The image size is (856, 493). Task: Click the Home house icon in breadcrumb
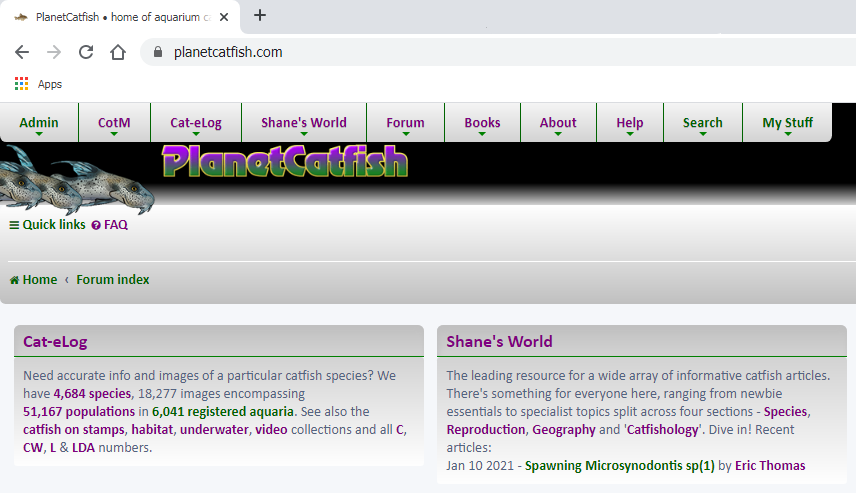(x=14, y=280)
